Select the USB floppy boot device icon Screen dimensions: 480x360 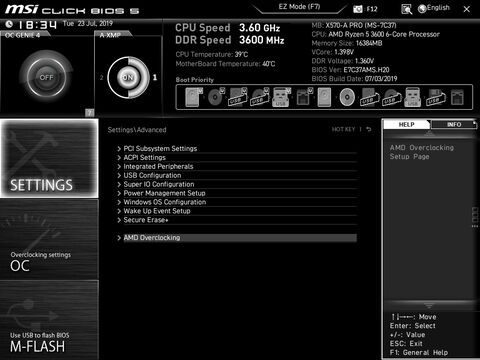[x=435, y=97]
